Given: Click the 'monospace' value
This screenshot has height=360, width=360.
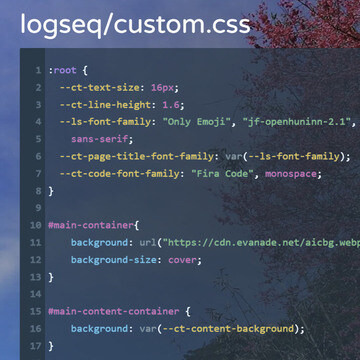Looking at the screenshot, I should 290,174.
